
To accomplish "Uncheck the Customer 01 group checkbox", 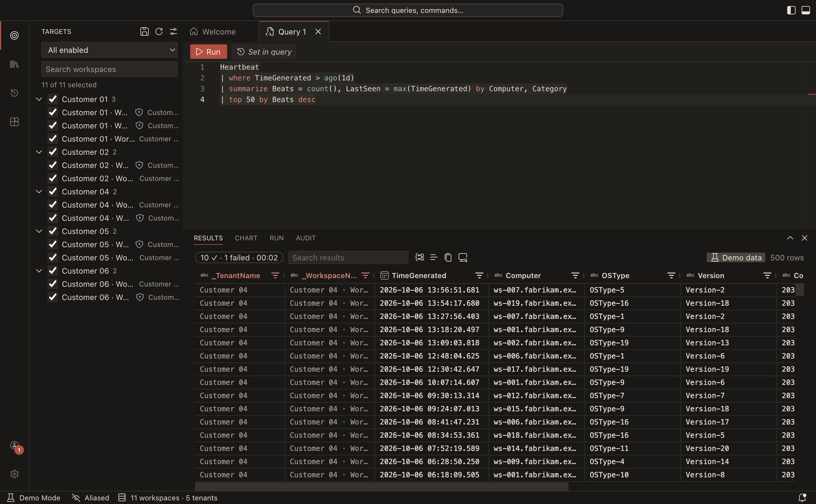I will pos(53,99).
